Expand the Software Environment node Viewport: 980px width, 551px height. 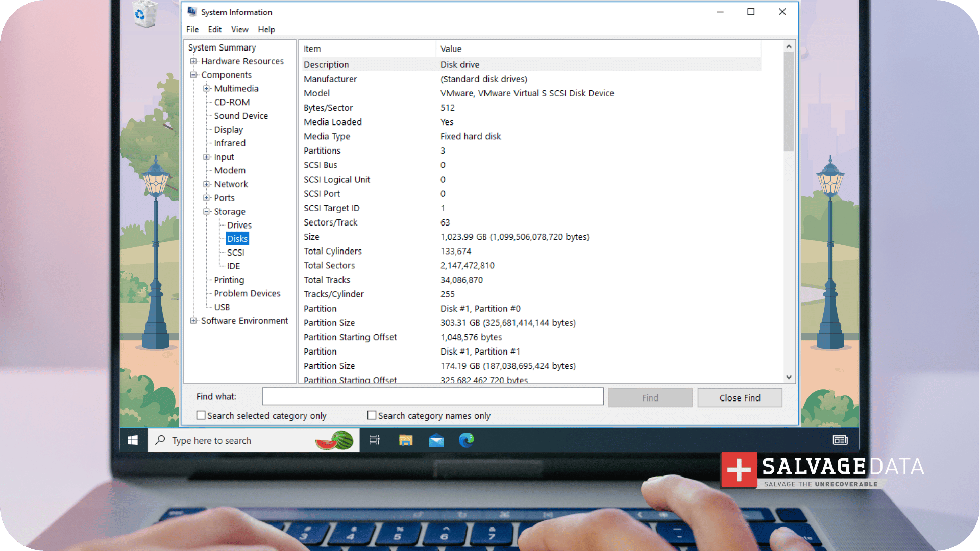click(x=193, y=321)
